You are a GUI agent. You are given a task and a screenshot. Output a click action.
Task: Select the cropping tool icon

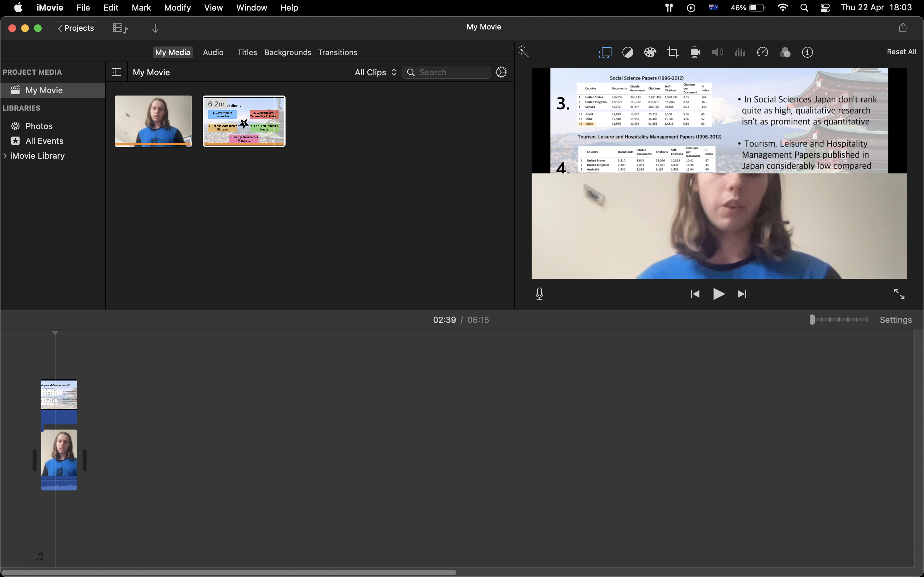(x=672, y=52)
